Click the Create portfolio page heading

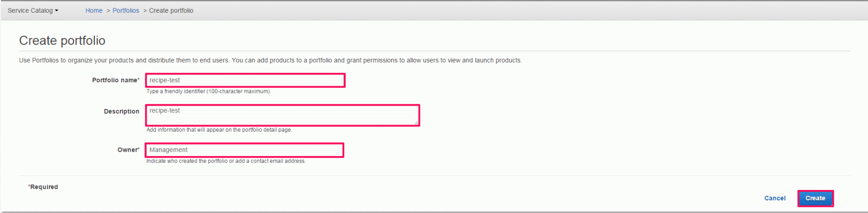[x=62, y=40]
